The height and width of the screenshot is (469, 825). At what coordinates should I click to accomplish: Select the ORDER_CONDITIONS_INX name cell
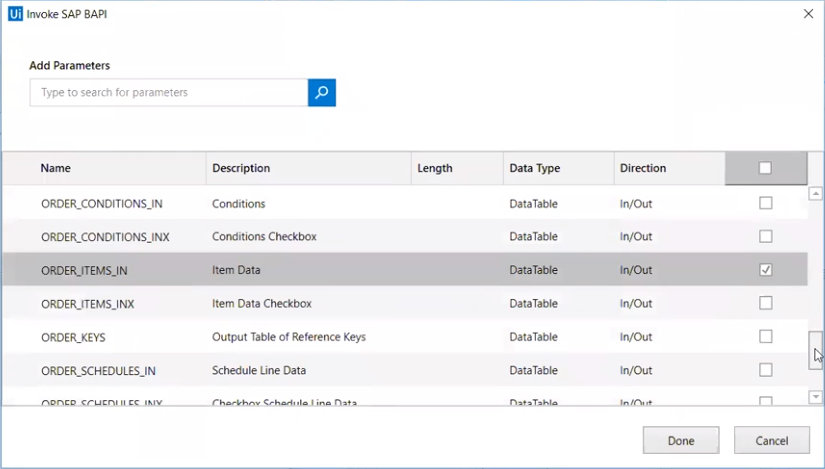pos(105,237)
